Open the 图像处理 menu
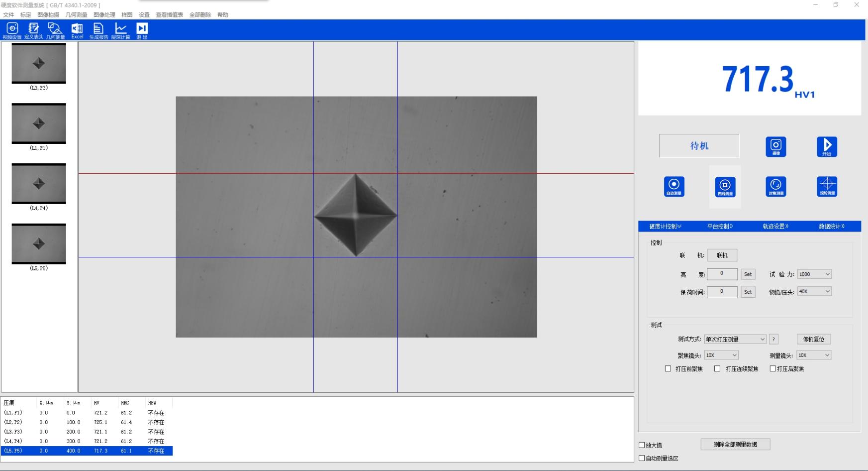 tap(104, 15)
